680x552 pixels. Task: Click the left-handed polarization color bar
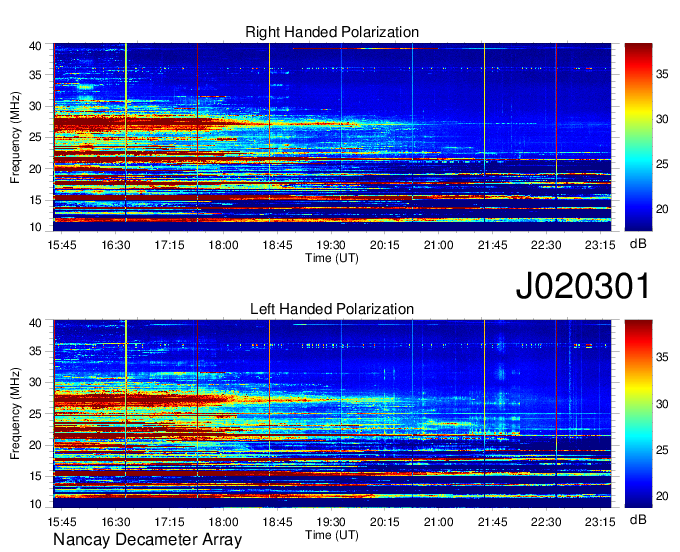click(x=638, y=414)
